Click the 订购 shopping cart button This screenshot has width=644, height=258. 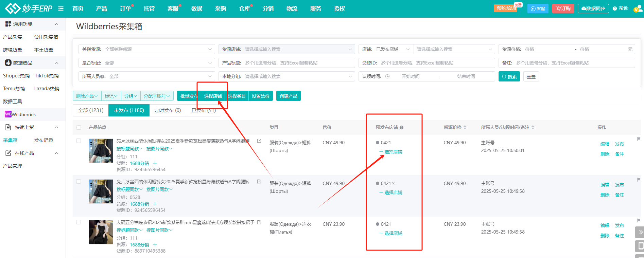[x=563, y=8]
